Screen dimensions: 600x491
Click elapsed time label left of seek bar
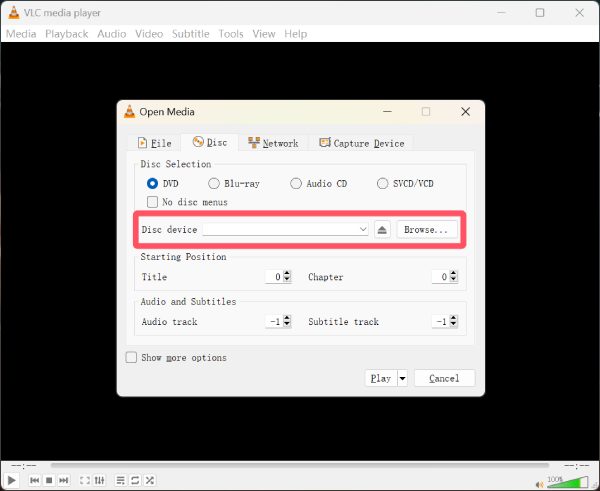click(x=24, y=465)
